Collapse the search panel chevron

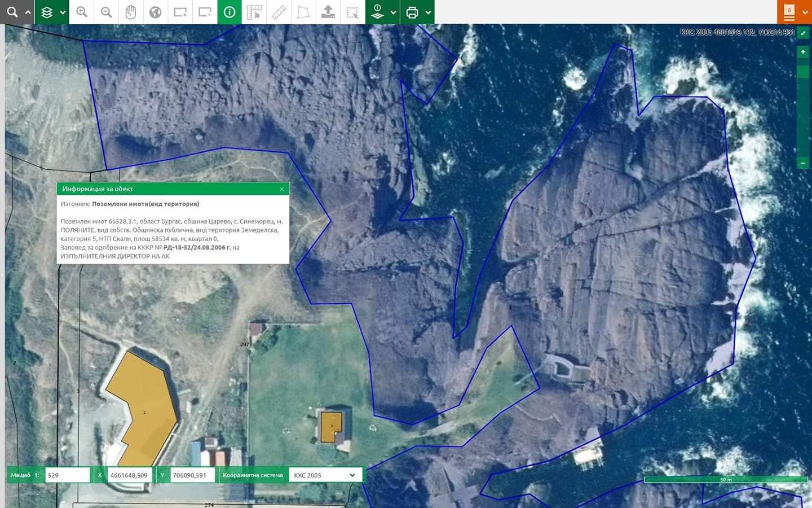pyautogui.click(x=28, y=12)
